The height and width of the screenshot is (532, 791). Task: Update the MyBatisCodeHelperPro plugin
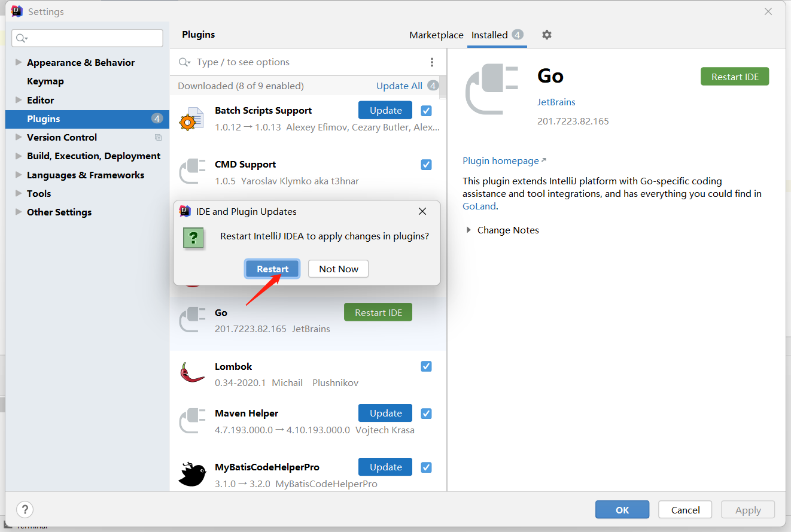(x=385, y=467)
